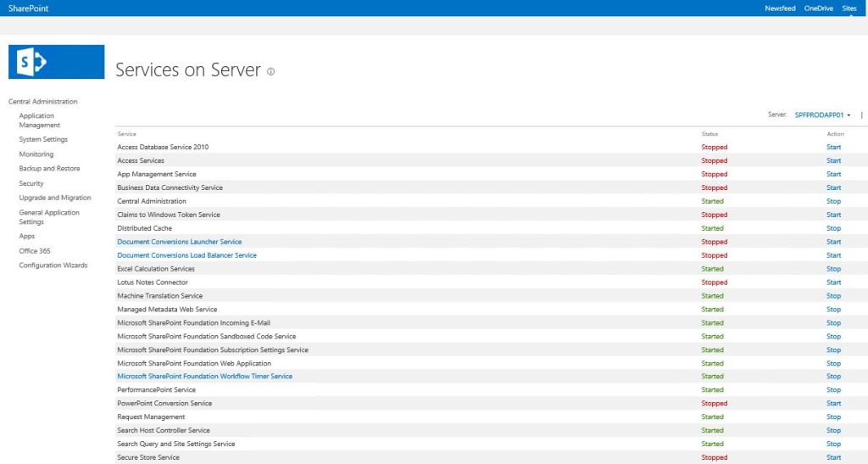Image resolution: width=868 pixels, height=464 pixels.
Task: Start Access Database Service 2010
Action: (x=834, y=148)
